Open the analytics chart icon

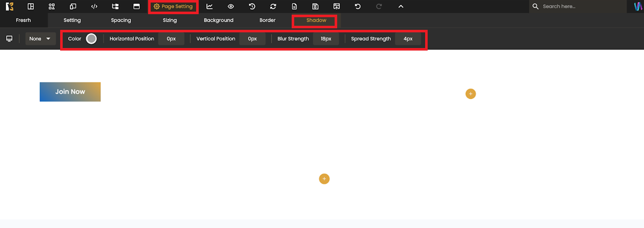pos(210,7)
